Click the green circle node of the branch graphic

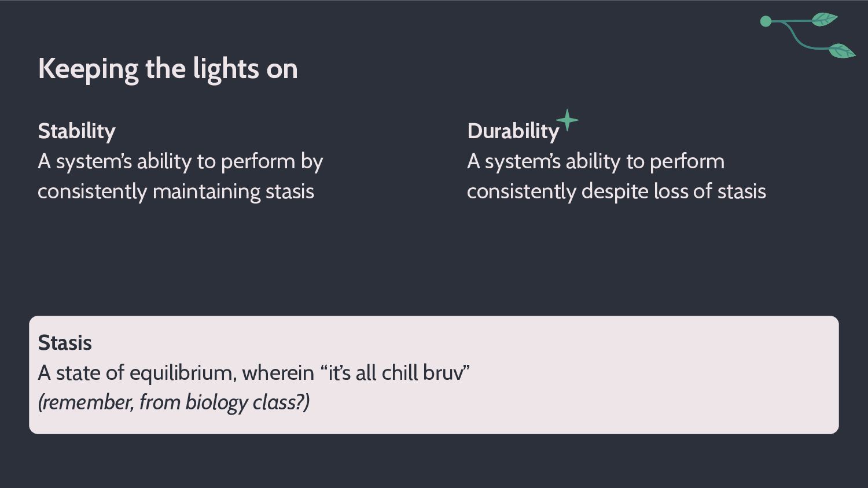click(x=766, y=21)
